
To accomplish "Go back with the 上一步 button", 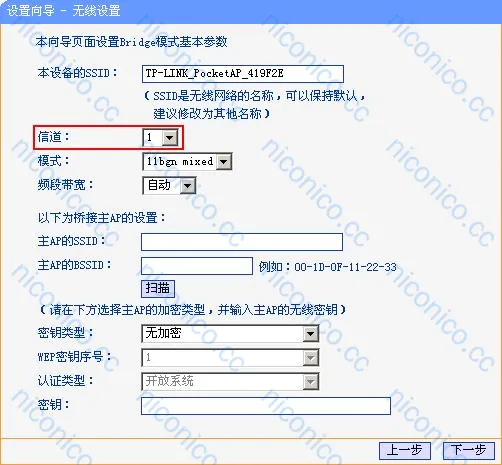I will (x=405, y=450).
